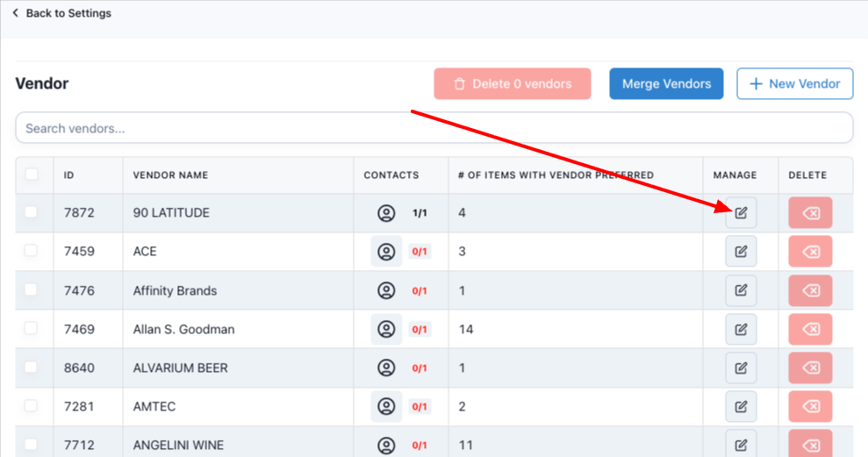Click manage edit icon for ACE

click(x=741, y=252)
